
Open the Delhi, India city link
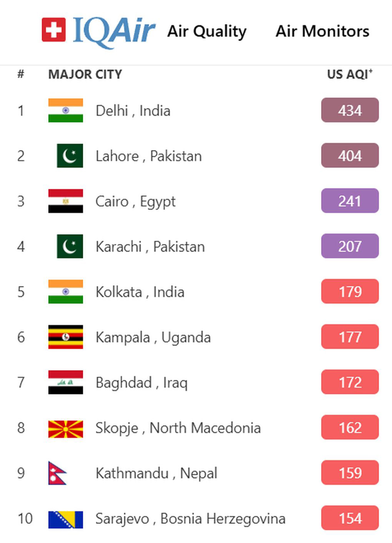coord(133,111)
